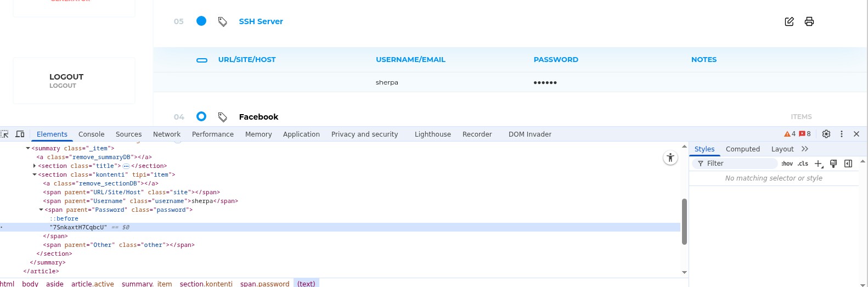
Task: Close the DevTools panel
Action: [856, 134]
